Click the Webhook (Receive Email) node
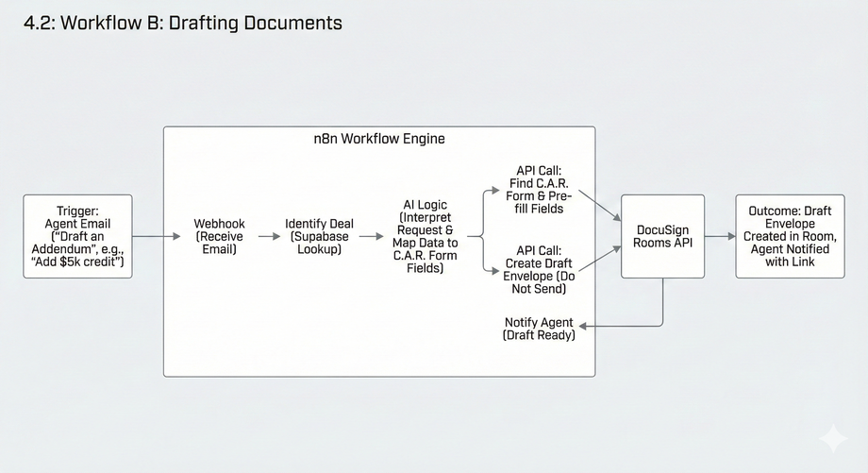The width and height of the screenshot is (868, 473). 219,236
